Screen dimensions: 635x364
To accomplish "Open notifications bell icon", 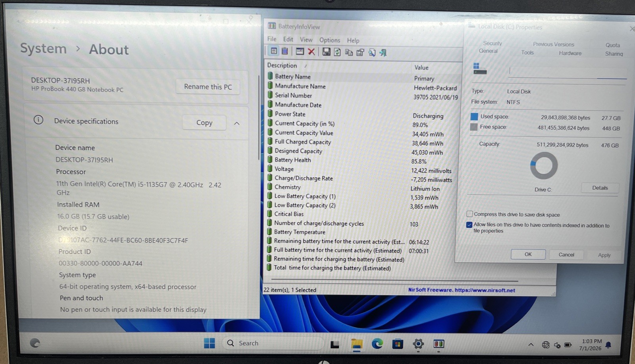I will pos(608,345).
